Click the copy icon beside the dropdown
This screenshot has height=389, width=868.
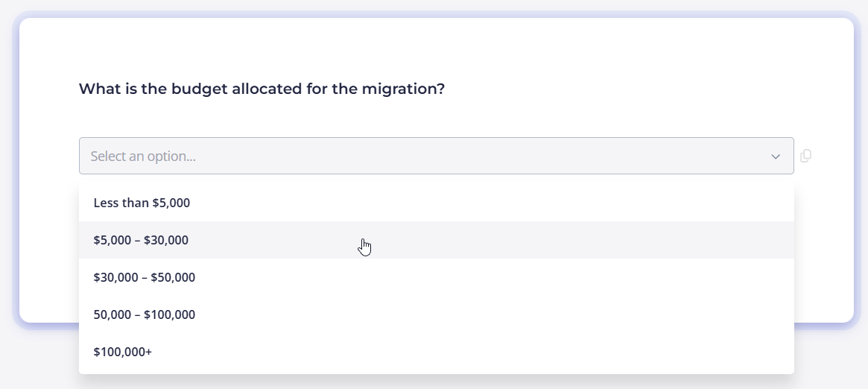806,156
